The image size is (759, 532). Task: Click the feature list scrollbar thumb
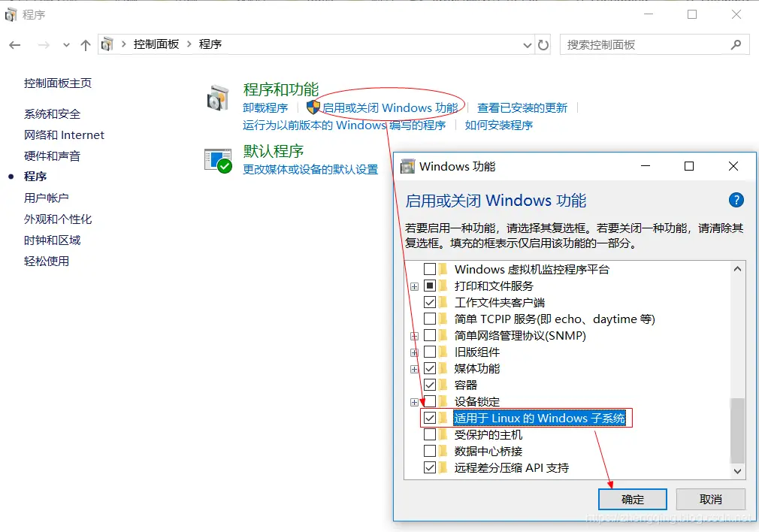click(737, 431)
